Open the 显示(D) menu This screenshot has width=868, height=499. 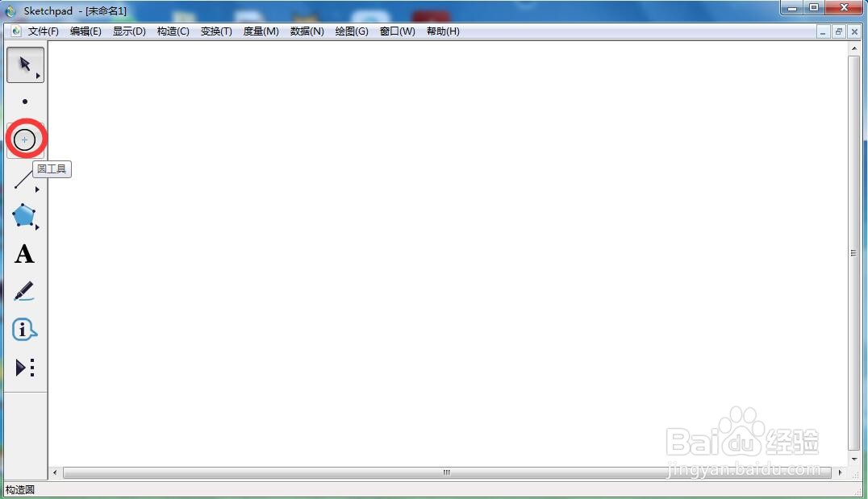pos(130,31)
